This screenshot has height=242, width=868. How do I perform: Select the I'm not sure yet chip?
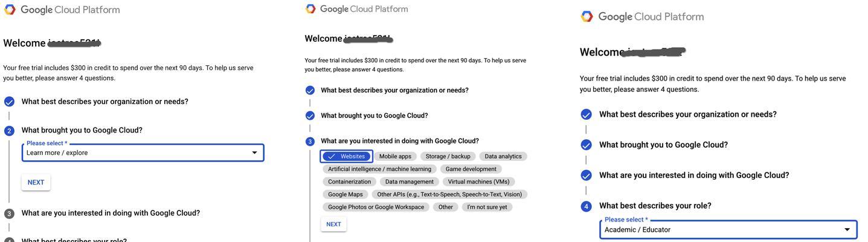(x=487, y=207)
